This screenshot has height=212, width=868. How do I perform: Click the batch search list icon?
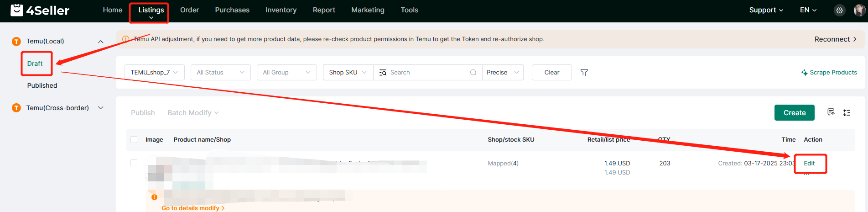pyautogui.click(x=383, y=72)
